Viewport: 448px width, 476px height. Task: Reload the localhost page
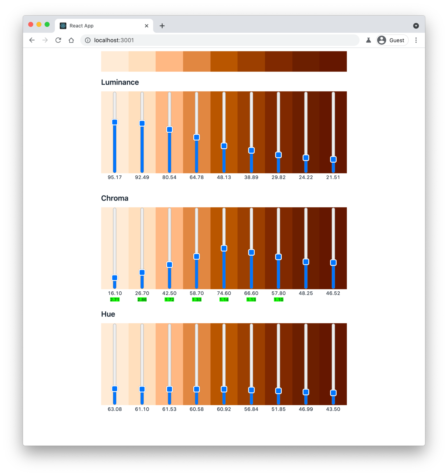(x=58, y=40)
